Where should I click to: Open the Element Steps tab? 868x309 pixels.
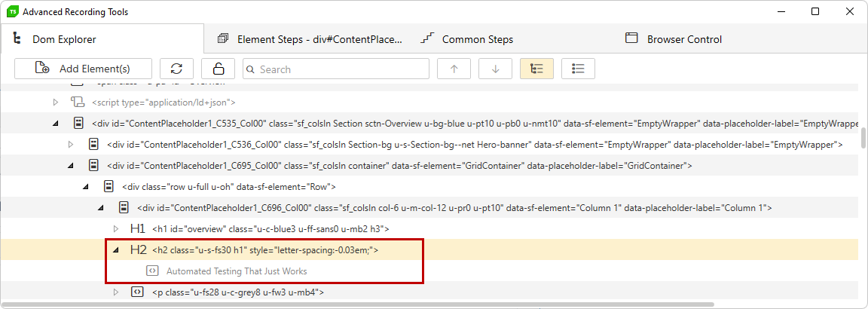(310, 39)
